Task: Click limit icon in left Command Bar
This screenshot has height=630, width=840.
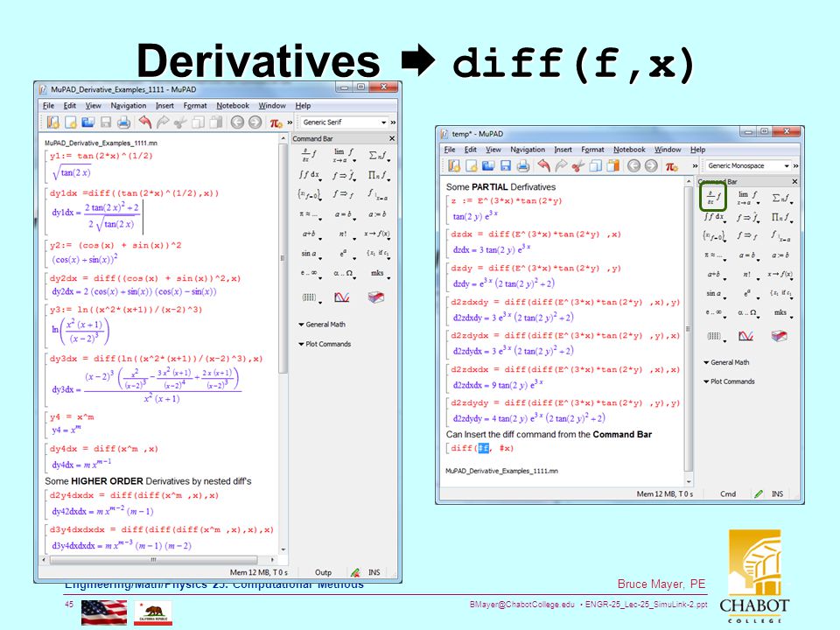Action: click(343, 156)
